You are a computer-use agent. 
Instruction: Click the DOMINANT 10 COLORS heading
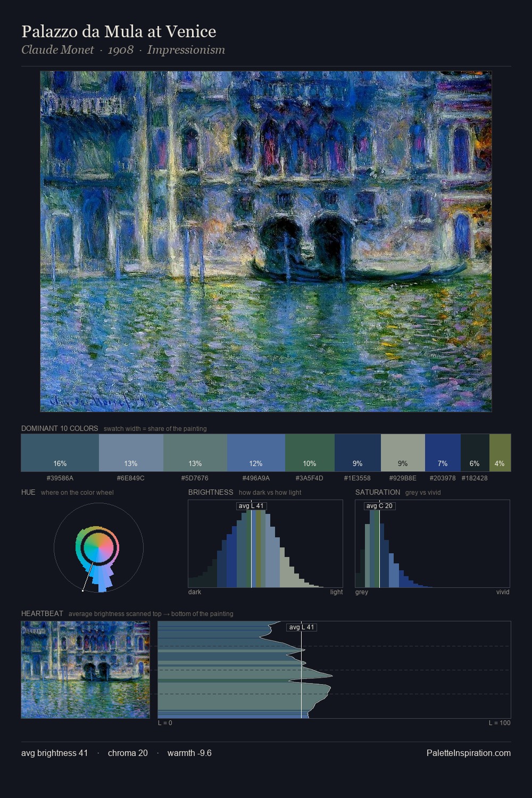click(x=60, y=428)
